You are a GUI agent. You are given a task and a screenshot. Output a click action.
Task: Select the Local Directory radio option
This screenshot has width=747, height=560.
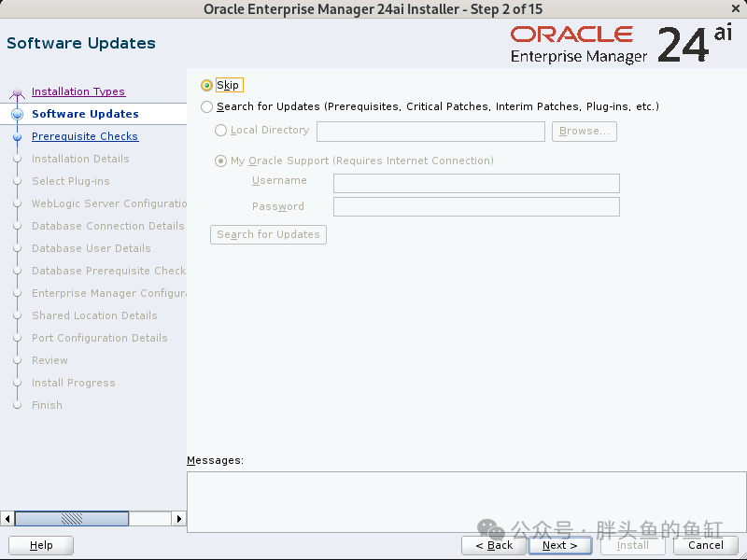point(220,130)
